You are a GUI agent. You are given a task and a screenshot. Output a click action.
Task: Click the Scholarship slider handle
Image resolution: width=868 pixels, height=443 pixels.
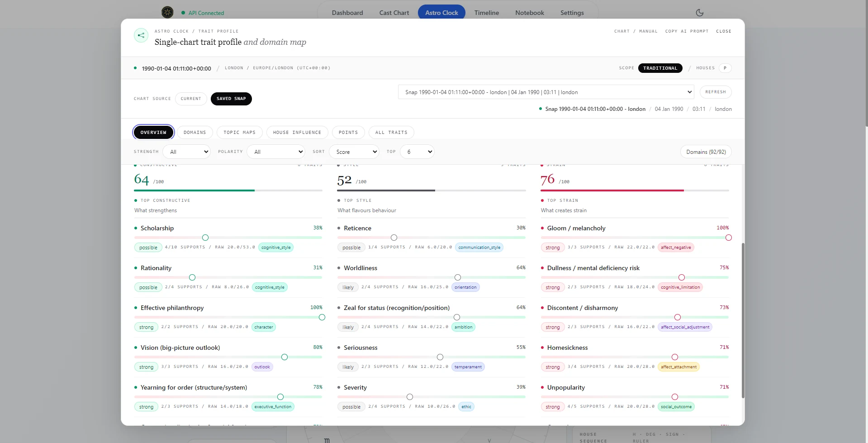(205, 238)
